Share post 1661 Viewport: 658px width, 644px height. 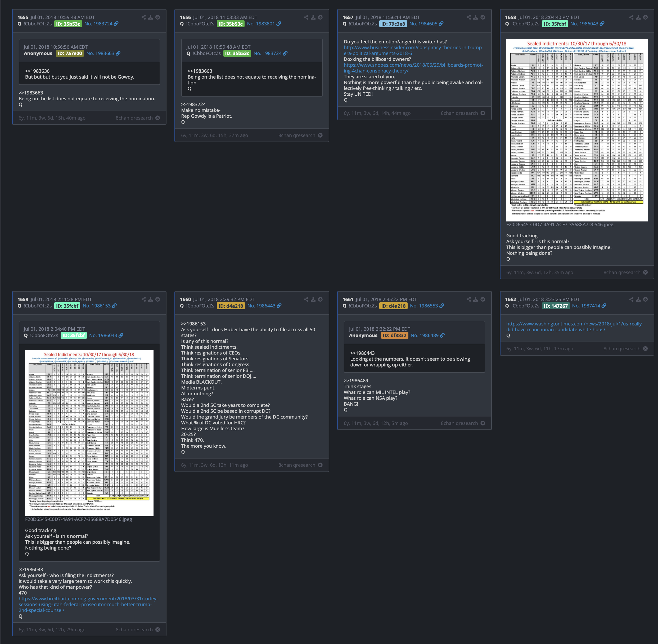click(x=469, y=299)
